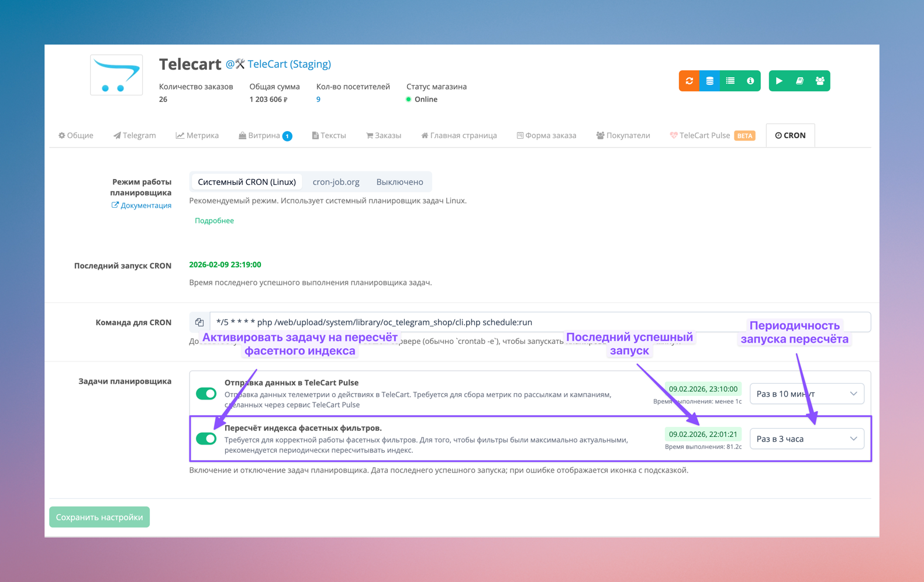Viewport: 924px width, 582px height.
Task: Open the Витрина tab
Action: click(x=264, y=135)
